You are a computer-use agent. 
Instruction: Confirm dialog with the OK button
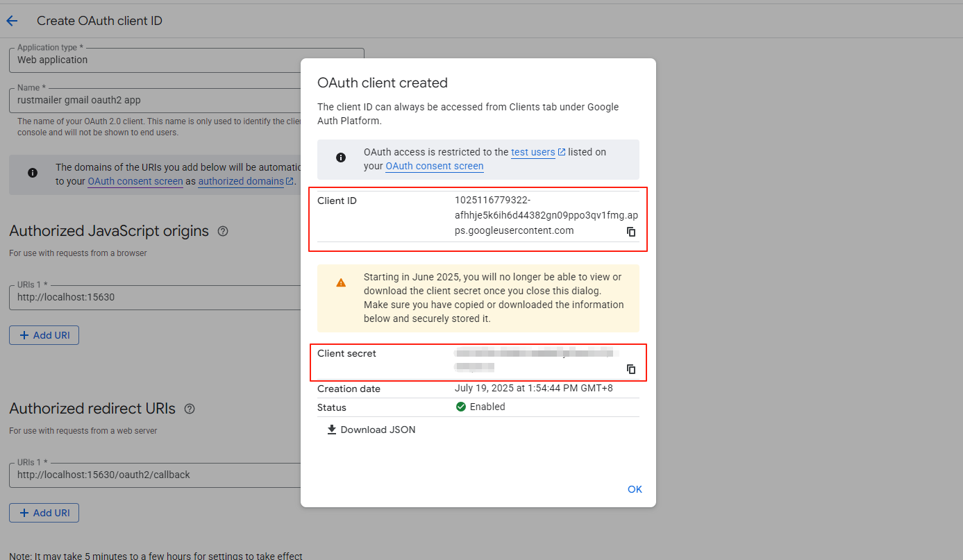click(x=635, y=489)
